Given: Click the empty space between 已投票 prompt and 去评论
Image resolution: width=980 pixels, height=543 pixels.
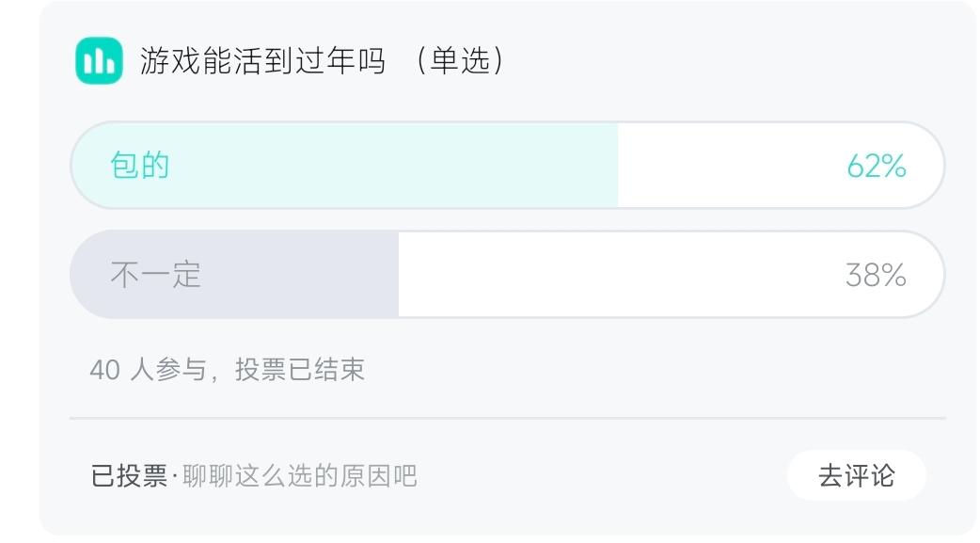Looking at the screenshot, I should coord(602,476).
